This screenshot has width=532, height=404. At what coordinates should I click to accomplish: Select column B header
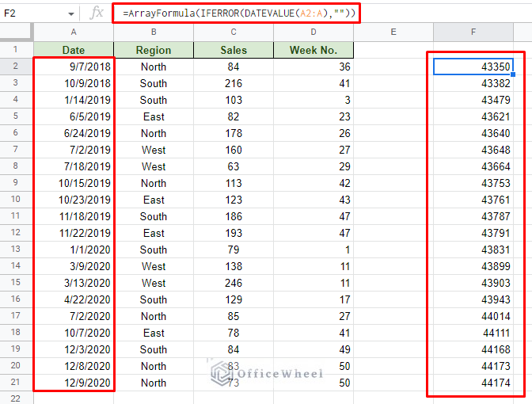(154, 32)
